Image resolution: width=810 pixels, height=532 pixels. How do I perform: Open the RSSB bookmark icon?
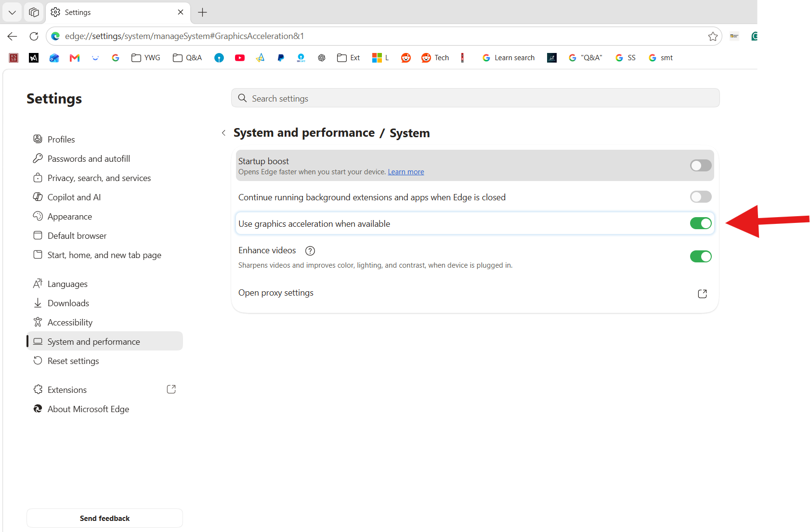(x=13, y=58)
